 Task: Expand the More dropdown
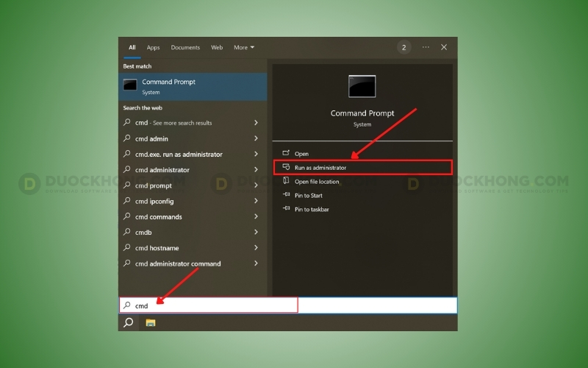[x=244, y=47]
